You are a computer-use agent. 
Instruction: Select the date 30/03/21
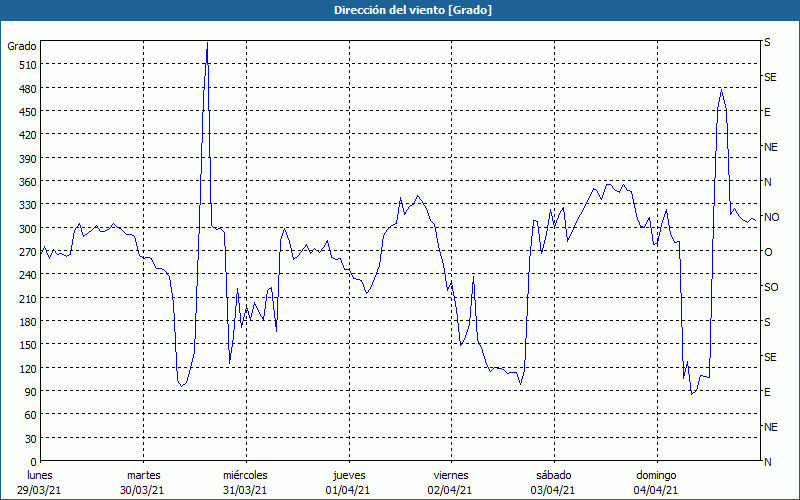tap(142, 490)
